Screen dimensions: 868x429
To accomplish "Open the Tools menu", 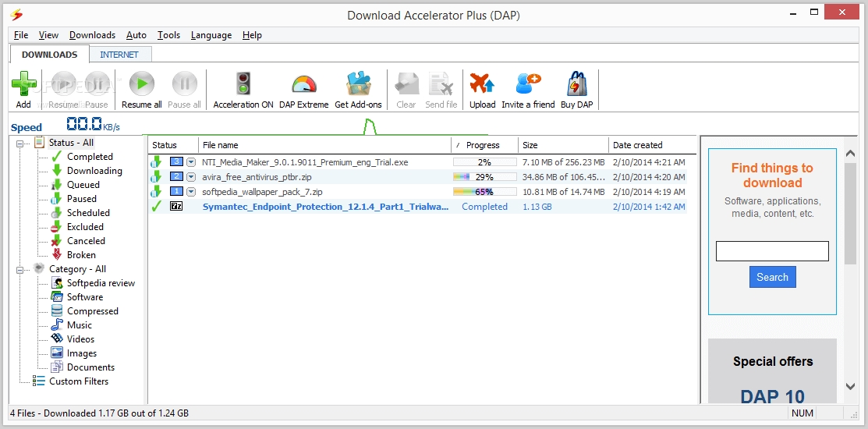I will [168, 35].
